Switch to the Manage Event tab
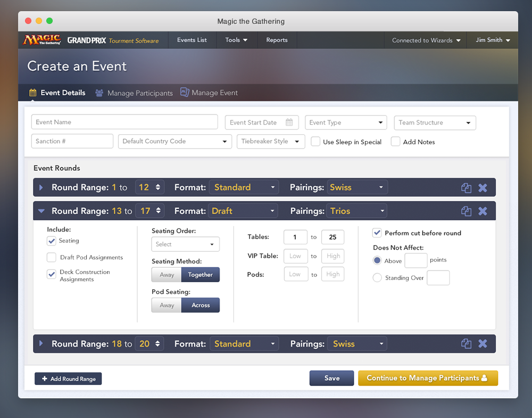The width and height of the screenshot is (532, 418). tap(209, 93)
